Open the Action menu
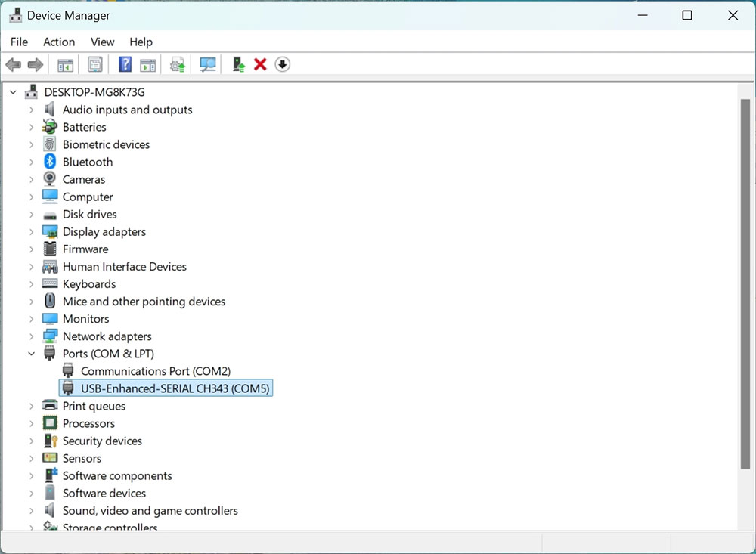This screenshot has width=756, height=554. click(59, 42)
